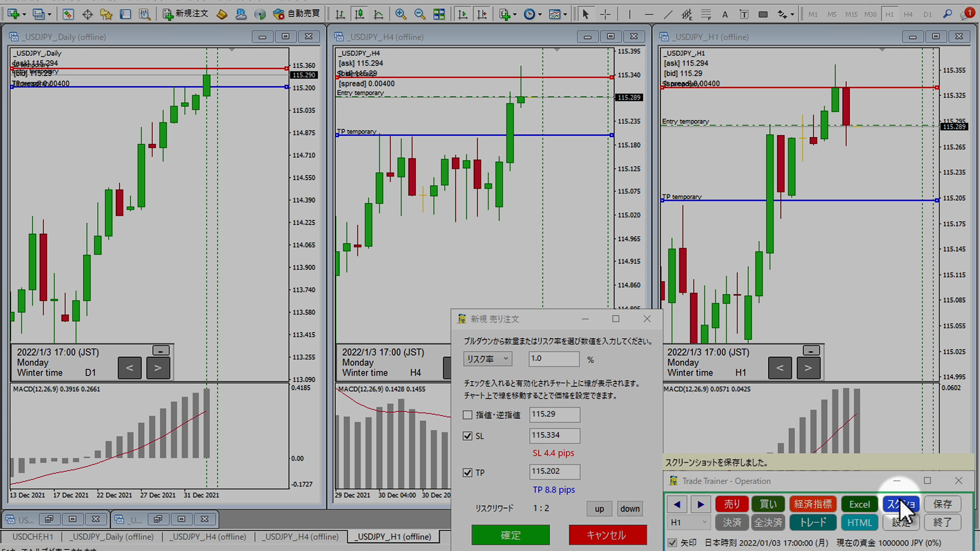Switch to the USDCHF,H1 tab

tap(33, 536)
